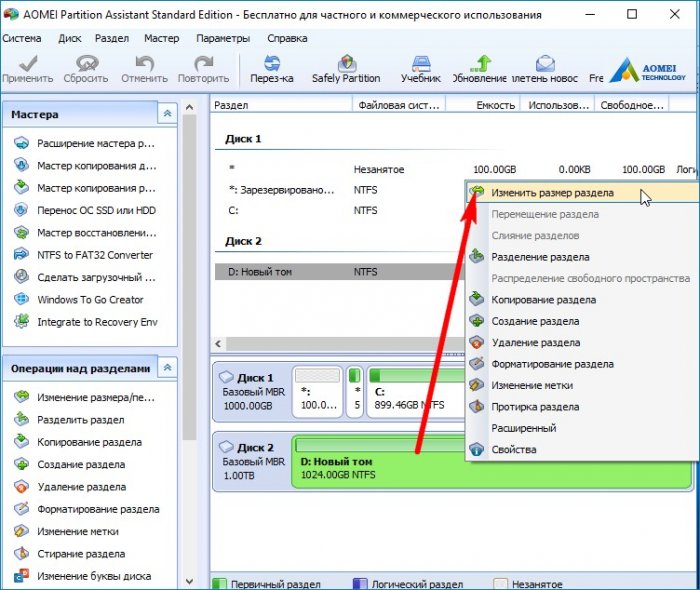This screenshot has width=700, height=590.
Task: Choose Удаление раздела in left operations panel
Action: (70, 486)
